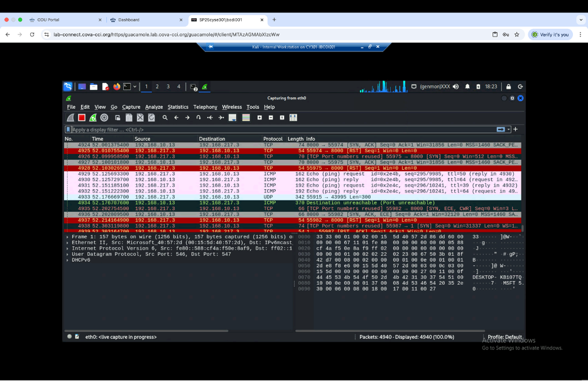588x381 pixels.
Task: Add a display filter button with plus
Action: (516, 130)
